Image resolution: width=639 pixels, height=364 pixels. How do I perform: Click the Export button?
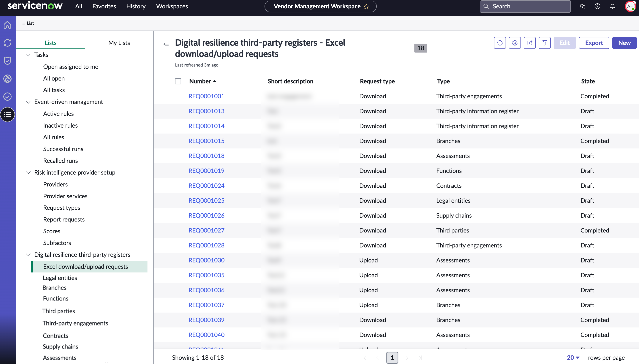click(594, 43)
